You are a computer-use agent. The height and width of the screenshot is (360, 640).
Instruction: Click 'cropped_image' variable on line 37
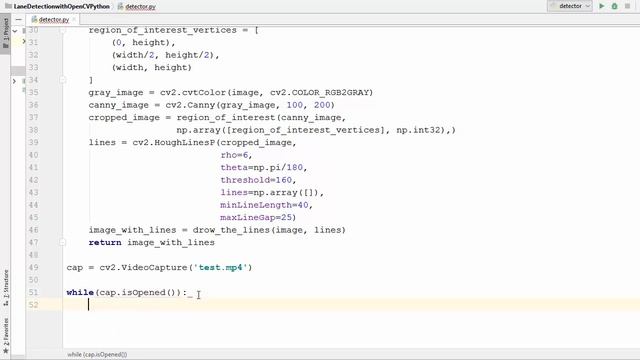click(124, 118)
